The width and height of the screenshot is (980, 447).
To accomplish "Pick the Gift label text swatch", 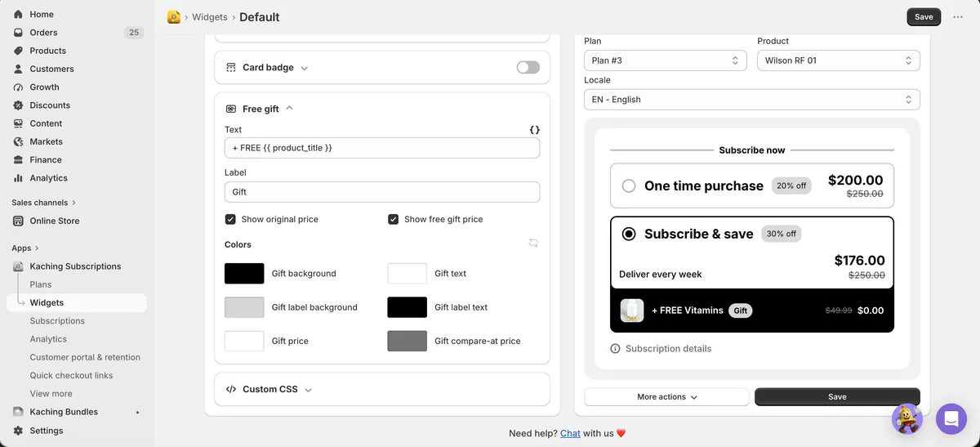I will [407, 307].
